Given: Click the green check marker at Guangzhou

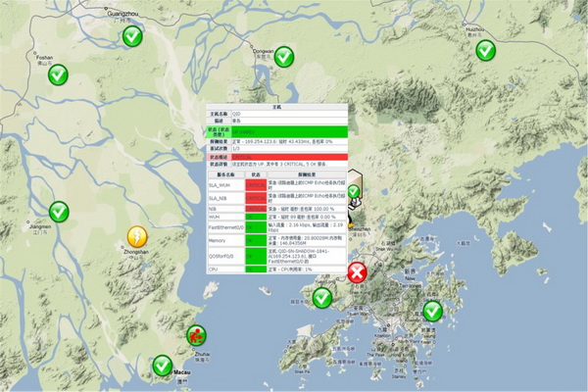Looking at the screenshot, I should point(132,37).
